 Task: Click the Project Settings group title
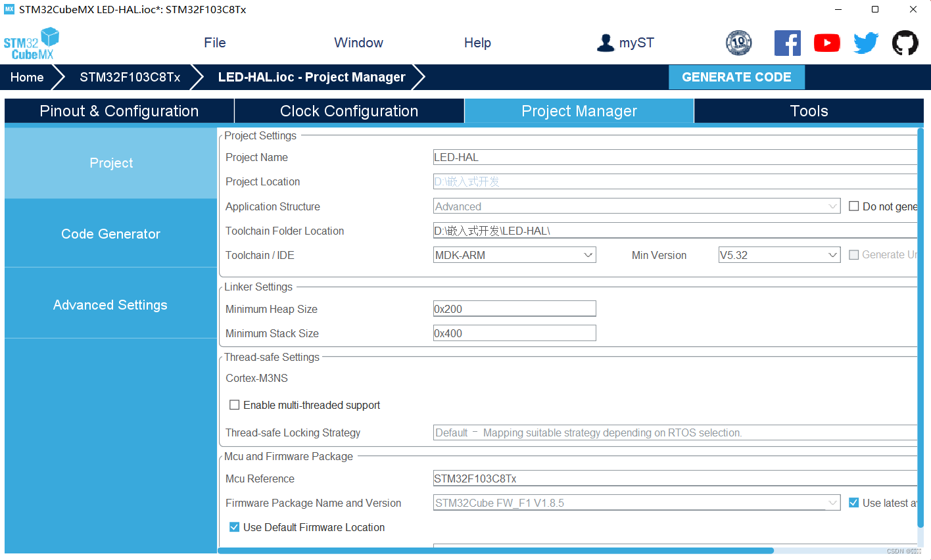point(260,135)
